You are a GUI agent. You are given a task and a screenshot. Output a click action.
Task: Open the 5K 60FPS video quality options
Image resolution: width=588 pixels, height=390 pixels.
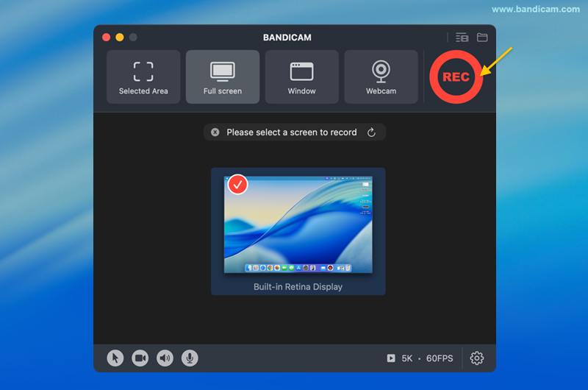[x=420, y=358]
